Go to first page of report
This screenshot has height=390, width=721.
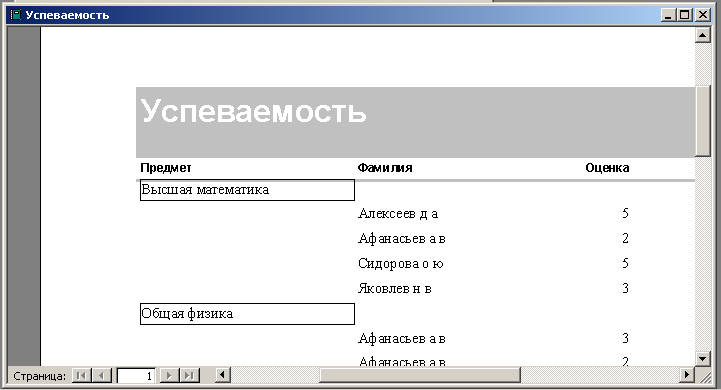tap(81, 376)
